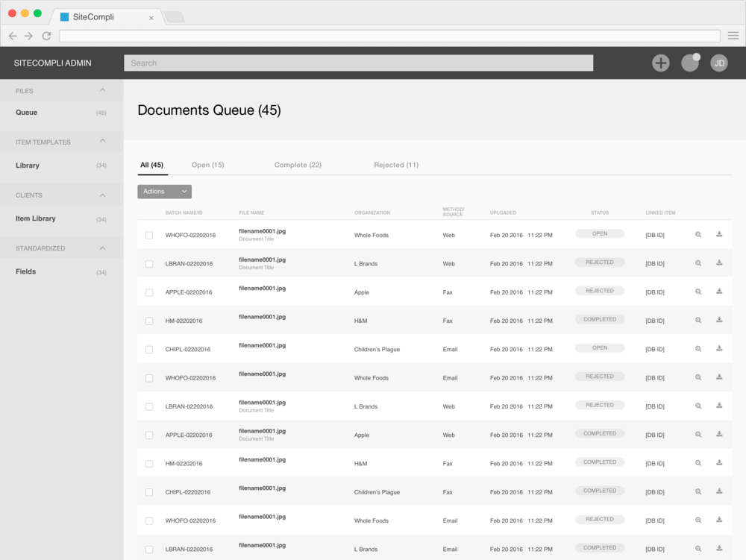The image size is (746, 560).
Task: Open the Actions dropdown
Action: coord(163,192)
